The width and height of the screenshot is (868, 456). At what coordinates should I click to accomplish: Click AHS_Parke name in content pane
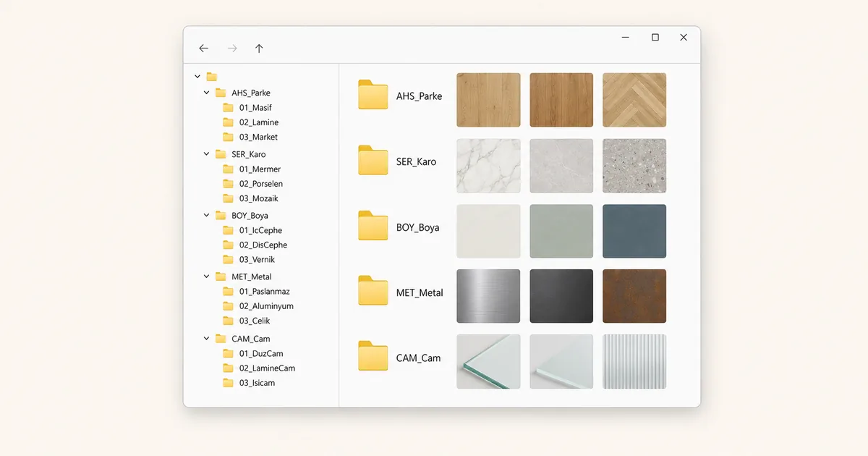(x=419, y=96)
